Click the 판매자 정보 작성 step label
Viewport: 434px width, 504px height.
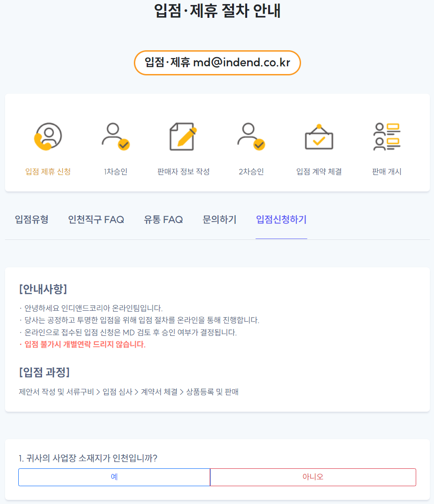coord(183,172)
